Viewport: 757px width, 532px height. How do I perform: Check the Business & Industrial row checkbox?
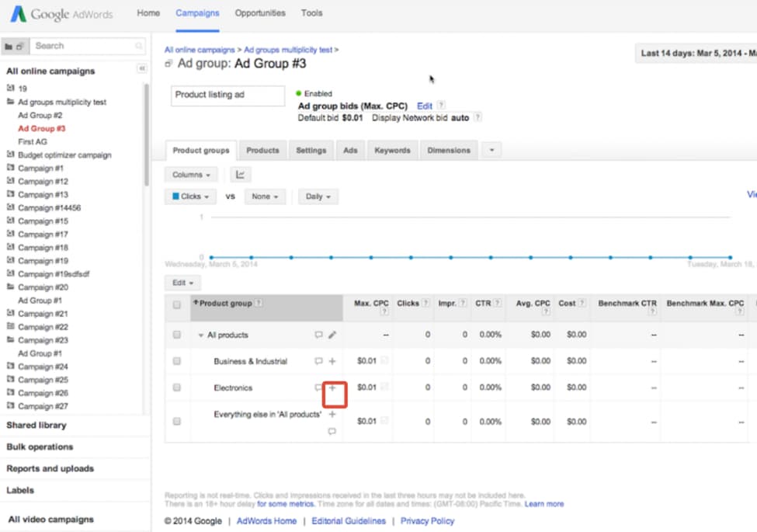point(177,361)
